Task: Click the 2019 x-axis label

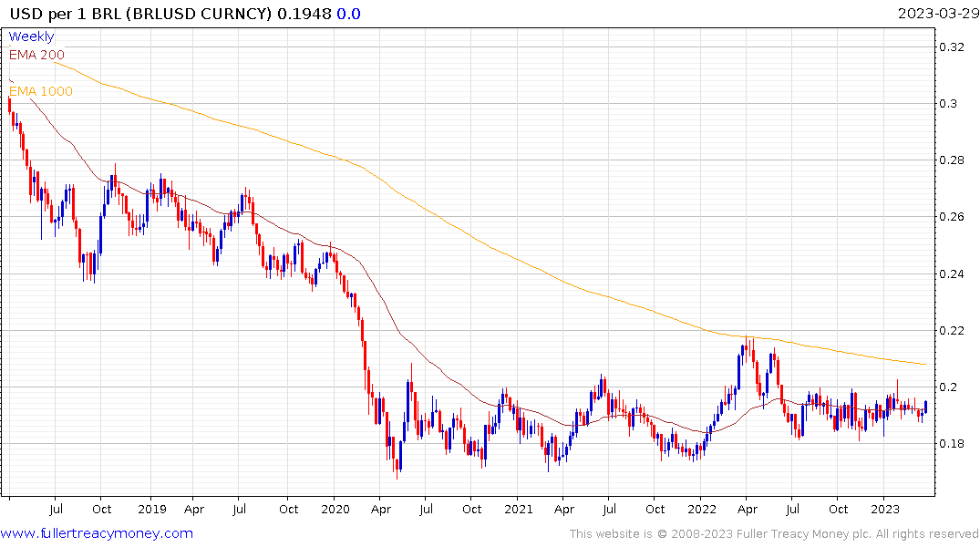Action: 152,509
